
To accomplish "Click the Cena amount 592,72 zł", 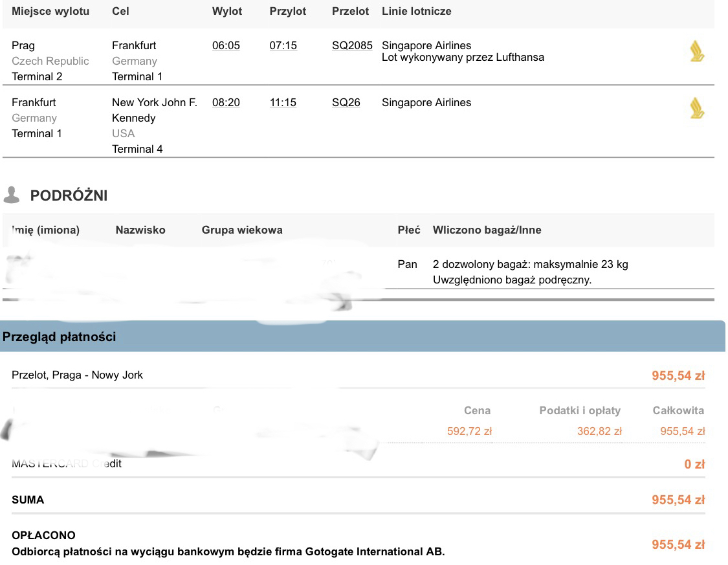I will [x=469, y=431].
